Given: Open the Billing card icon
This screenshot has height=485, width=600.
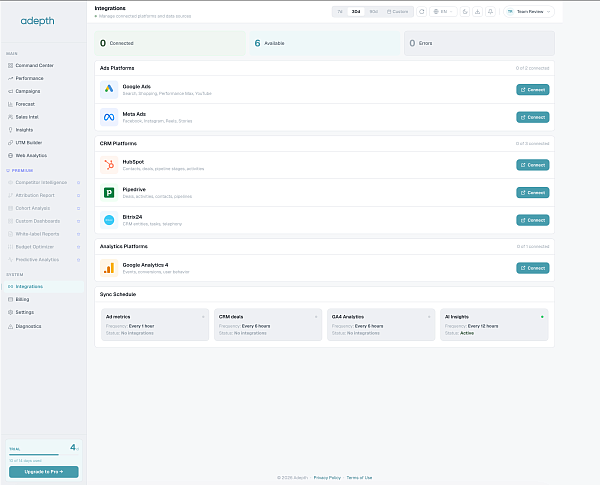Looking at the screenshot, I should (x=10, y=299).
